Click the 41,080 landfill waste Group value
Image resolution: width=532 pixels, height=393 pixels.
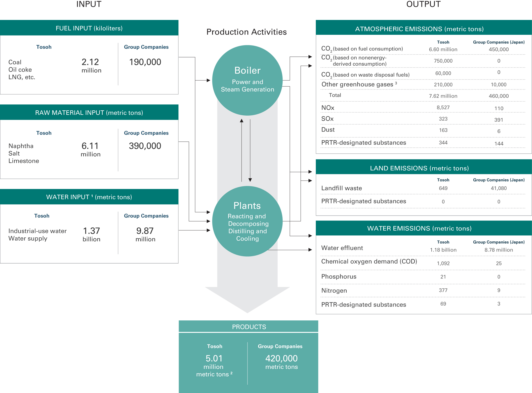499,188
